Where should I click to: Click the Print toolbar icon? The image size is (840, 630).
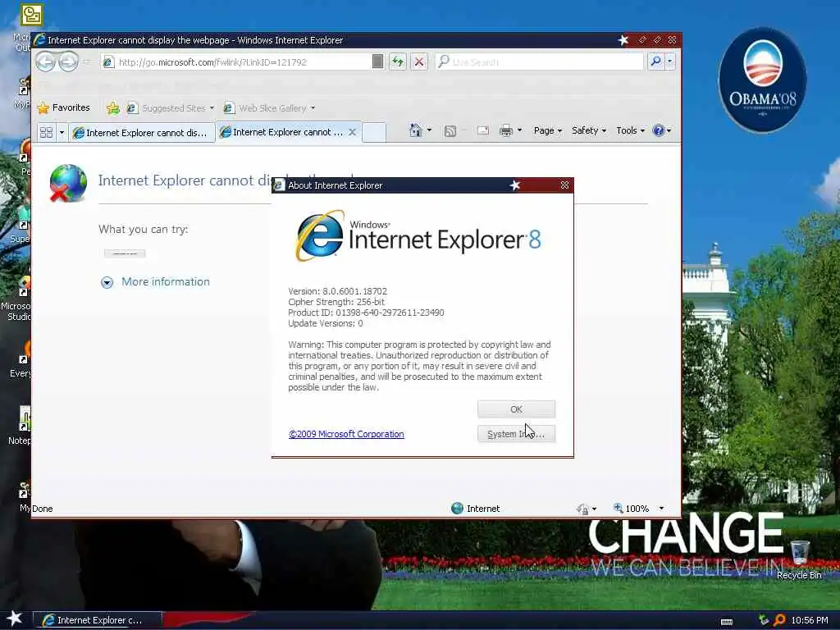[505, 130]
